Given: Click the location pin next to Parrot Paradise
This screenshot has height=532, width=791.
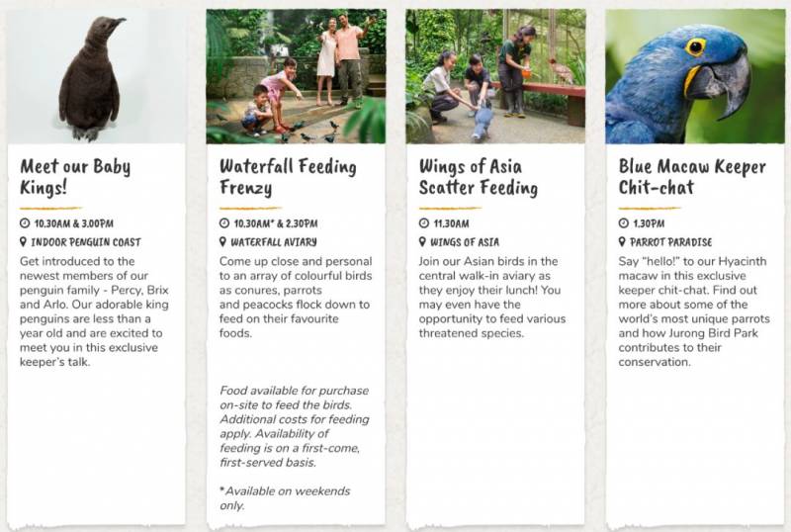Looking at the screenshot, I should tap(622, 241).
